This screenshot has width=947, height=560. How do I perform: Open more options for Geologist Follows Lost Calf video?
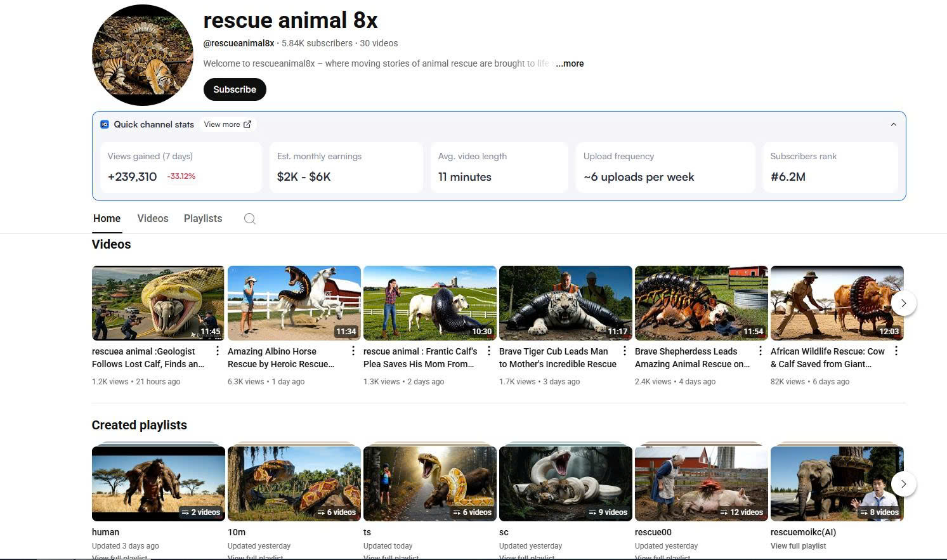coord(218,351)
